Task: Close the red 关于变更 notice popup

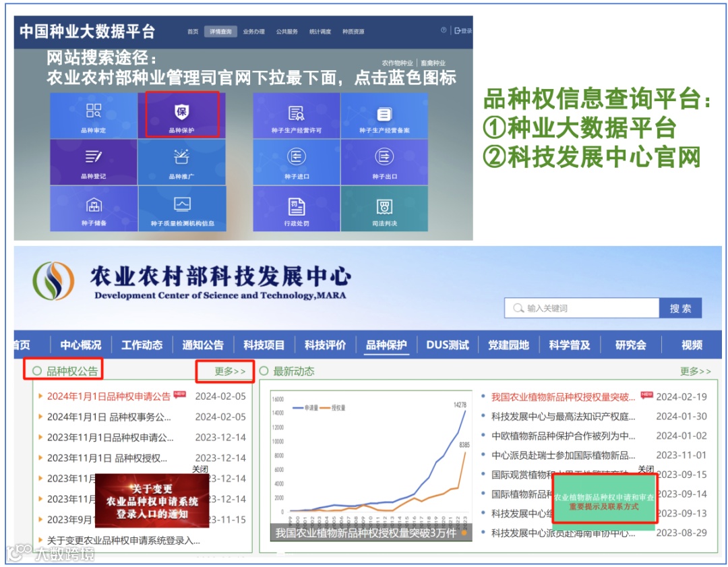Action: click(200, 469)
